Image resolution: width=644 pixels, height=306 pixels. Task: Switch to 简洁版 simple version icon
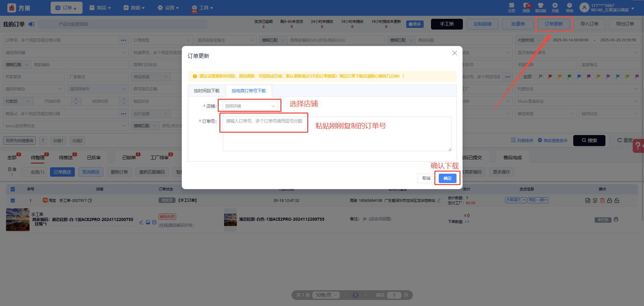[x=540, y=7]
